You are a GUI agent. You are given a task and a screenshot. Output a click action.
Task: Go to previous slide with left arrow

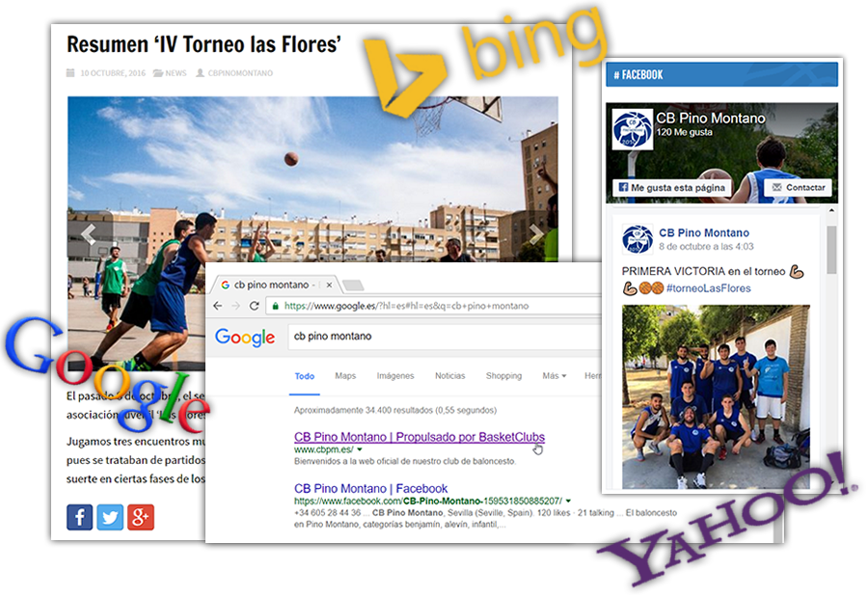click(x=88, y=234)
